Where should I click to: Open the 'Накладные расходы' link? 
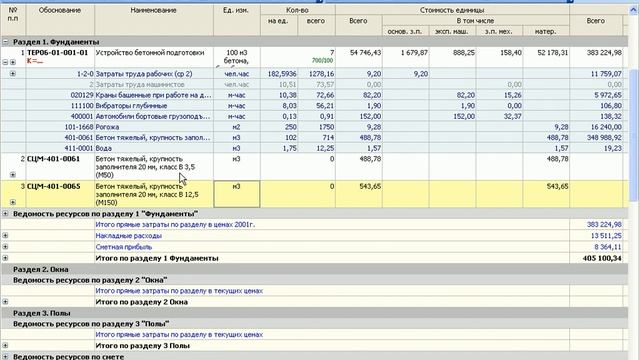pos(129,236)
